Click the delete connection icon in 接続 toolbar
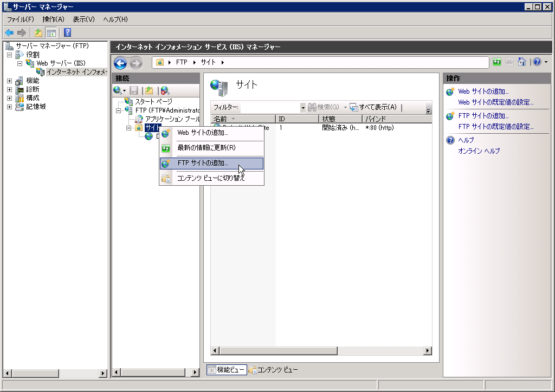555x392 pixels. click(x=165, y=90)
